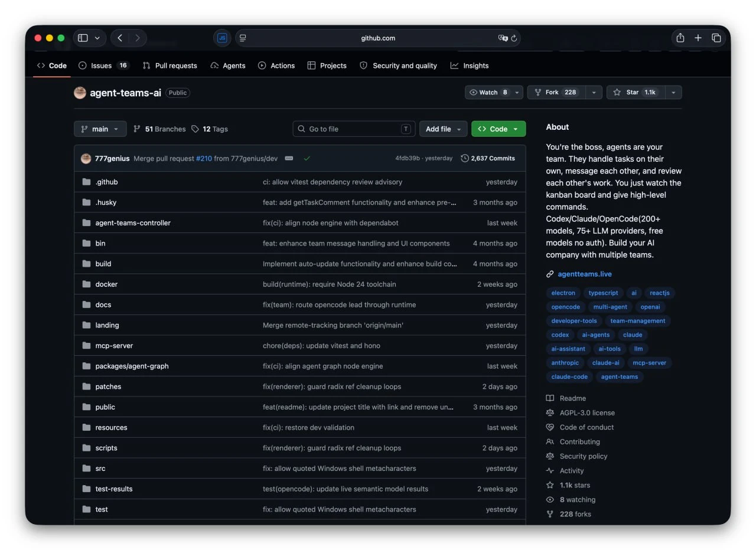756x550 pixels.
Task: Expand the Add file dropdown
Action: coord(444,129)
